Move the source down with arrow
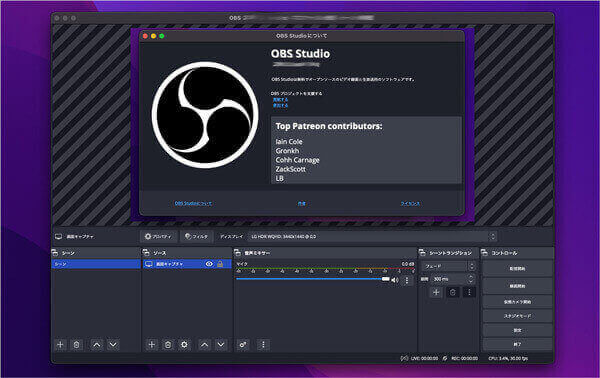The width and height of the screenshot is (600, 378). [x=221, y=345]
